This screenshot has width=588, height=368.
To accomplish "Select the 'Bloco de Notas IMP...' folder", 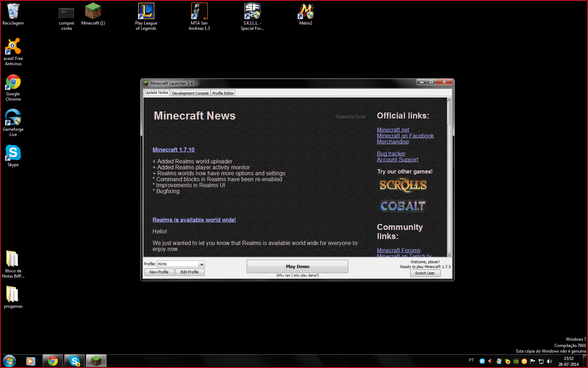I will [13, 264].
